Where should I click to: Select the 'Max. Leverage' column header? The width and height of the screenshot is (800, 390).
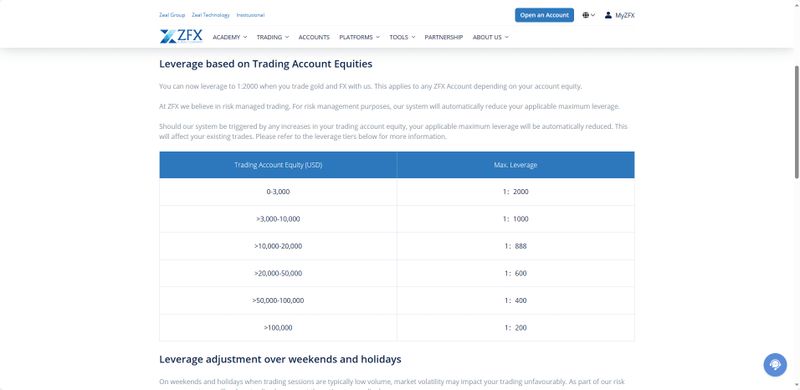point(515,165)
